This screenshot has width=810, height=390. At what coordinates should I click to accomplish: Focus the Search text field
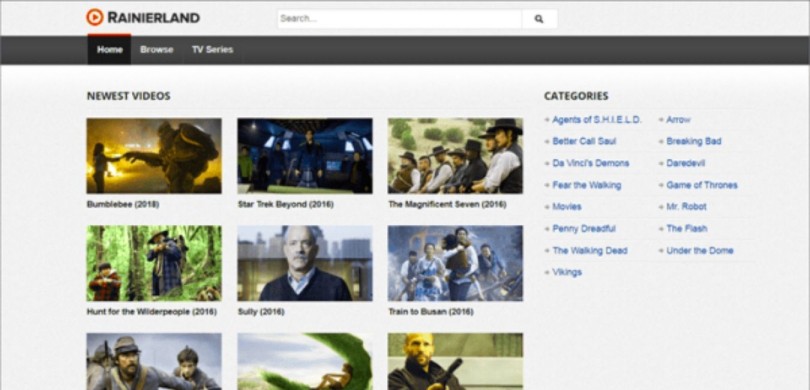pyautogui.click(x=400, y=19)
